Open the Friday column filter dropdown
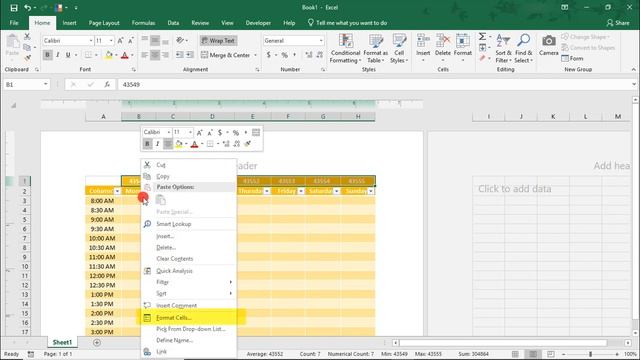Image resolution: width=640 pixels, height=360 pixels. point(301,191)
